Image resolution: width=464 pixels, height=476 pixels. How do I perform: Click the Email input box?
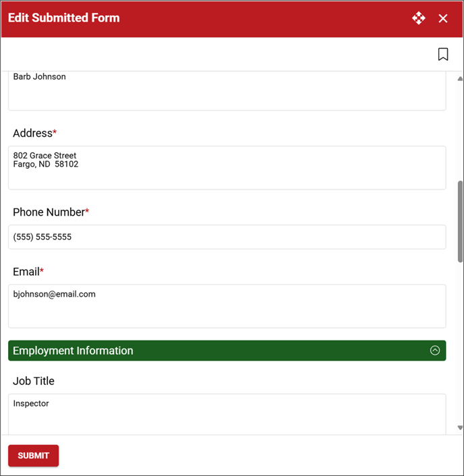point(227,306)
